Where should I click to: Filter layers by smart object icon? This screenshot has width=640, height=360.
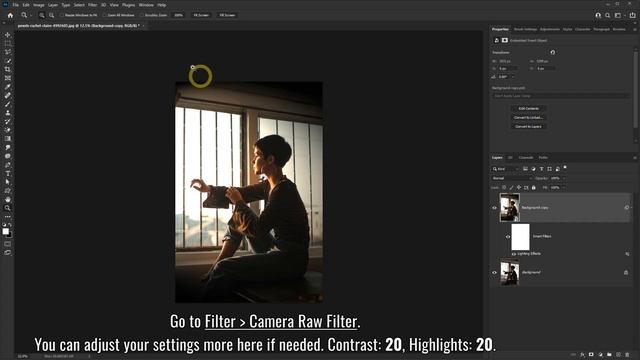[x=558, y=169]
